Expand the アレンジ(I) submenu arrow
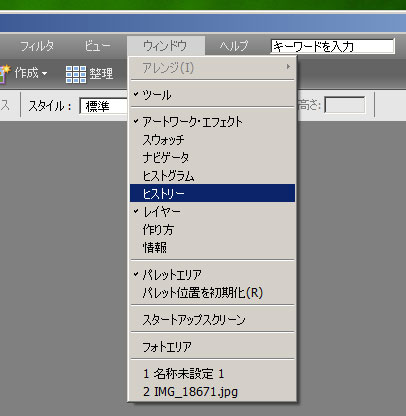Image resolution: width=406 pixels, height=416 pixels. pos(288,67)
